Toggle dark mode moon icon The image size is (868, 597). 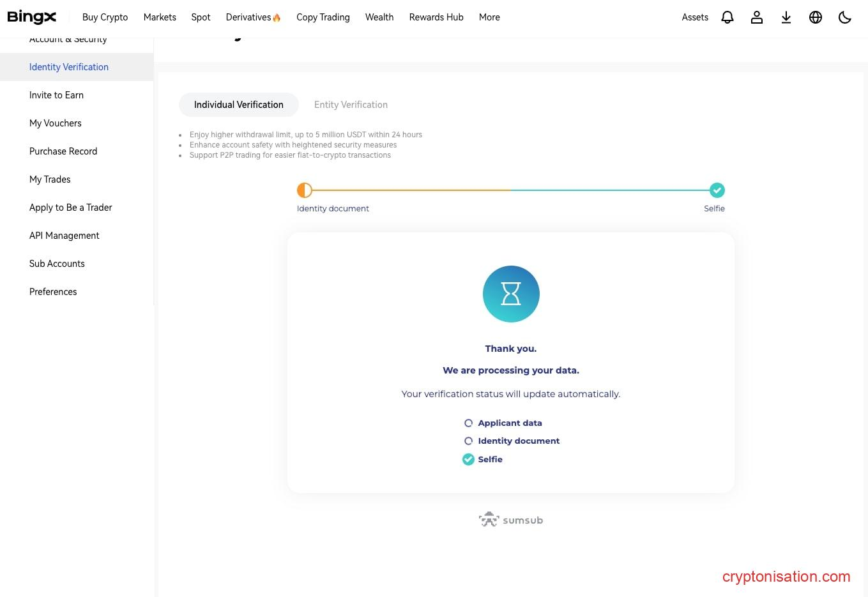point(844,17)
